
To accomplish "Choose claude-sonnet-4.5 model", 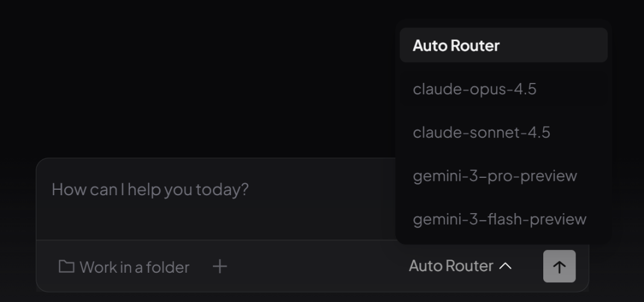I will (503, 132).
